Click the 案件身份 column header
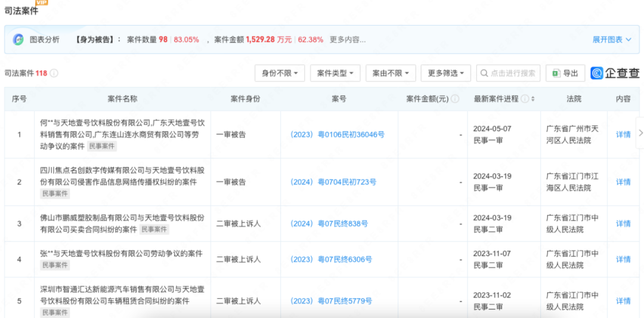 [x=245, y=99]
